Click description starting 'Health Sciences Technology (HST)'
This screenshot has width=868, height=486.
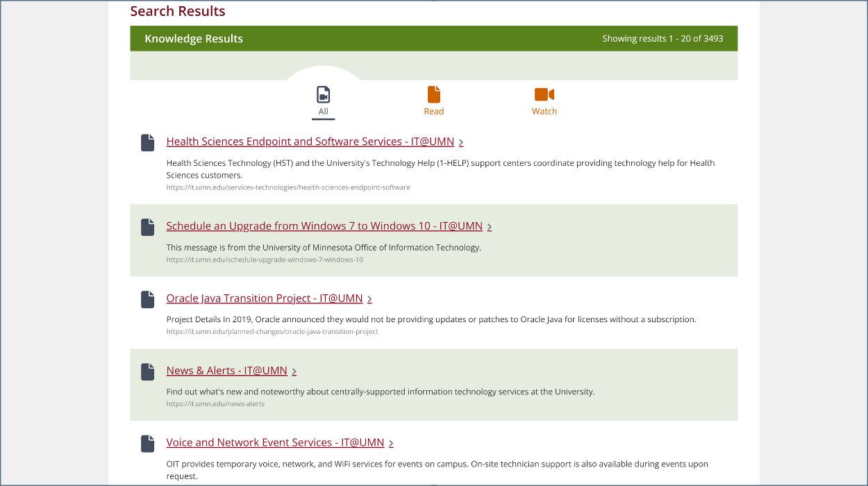(x=440, y=169)
